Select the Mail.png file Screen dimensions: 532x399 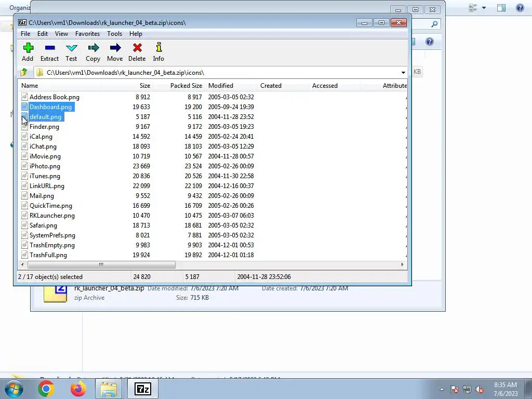tap(42, 196)
